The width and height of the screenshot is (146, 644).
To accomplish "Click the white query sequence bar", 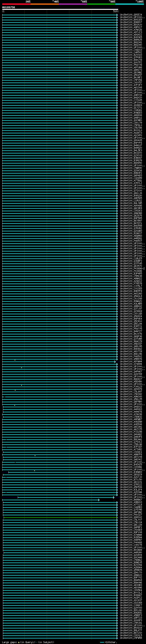I will click(x=60, y=10).
